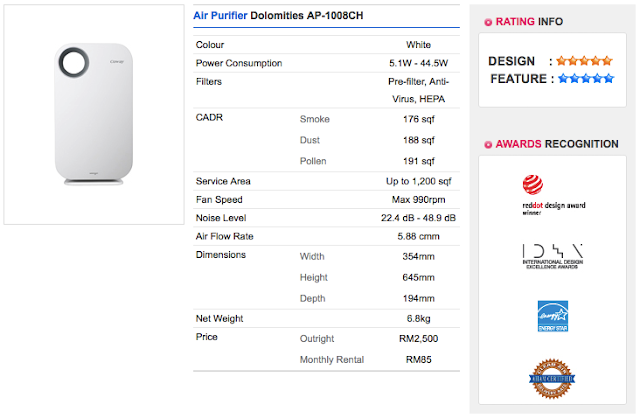This screenshot has width=640, height=418.
Task: Click the Width sub-label under Dimensions
Action: click(312, 256)
